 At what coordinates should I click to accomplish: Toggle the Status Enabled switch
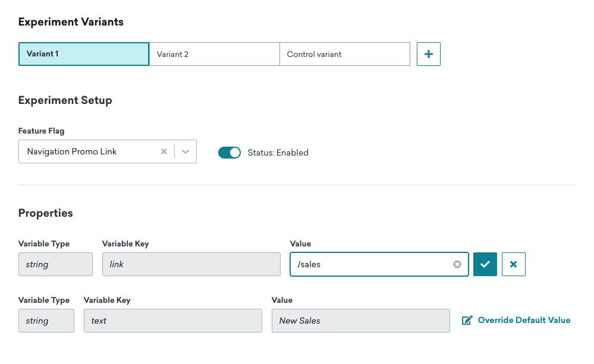229,153
